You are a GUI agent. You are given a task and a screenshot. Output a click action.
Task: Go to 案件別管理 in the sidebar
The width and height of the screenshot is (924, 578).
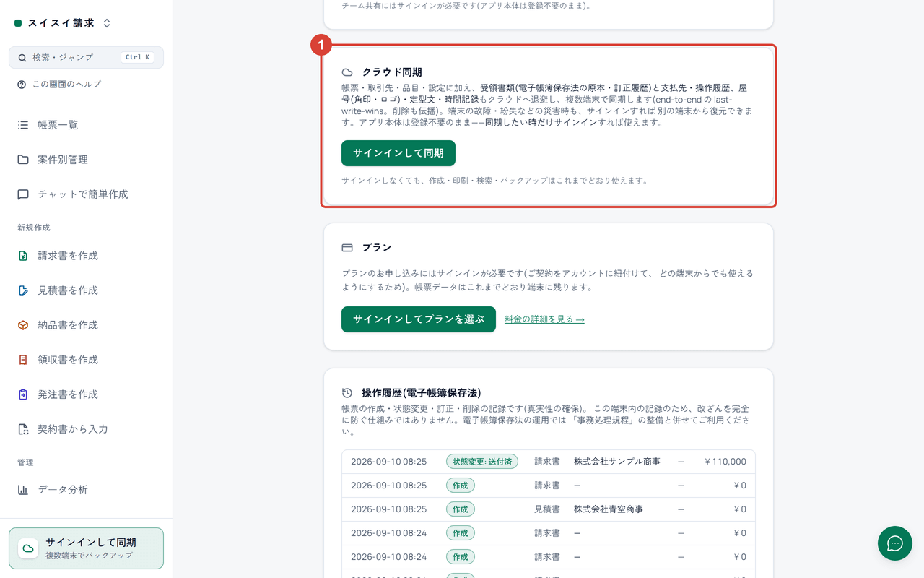[x=86, y=160]
